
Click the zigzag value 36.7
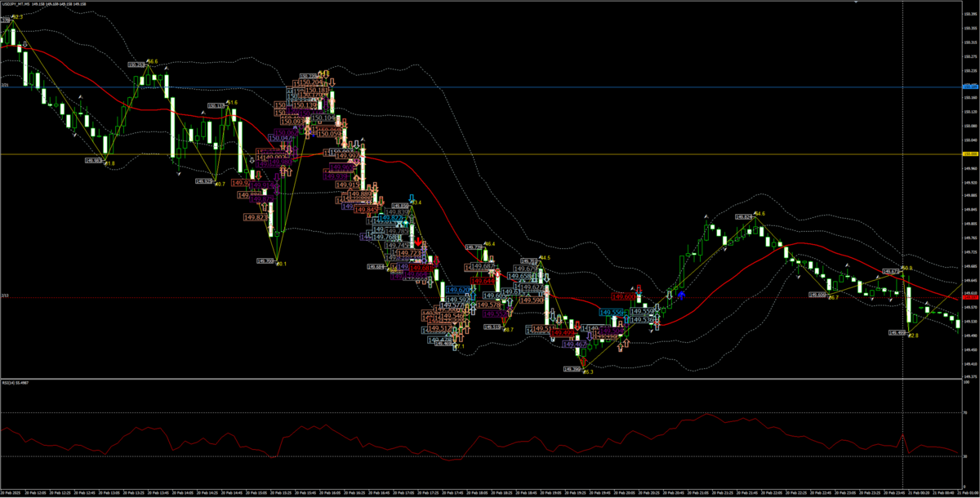[x=833, y=298]
